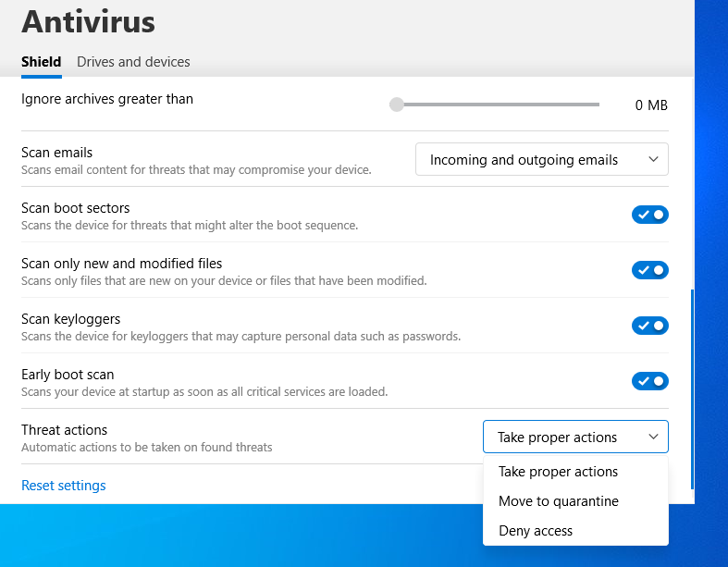Screen dimensions: 728x567
Task: Click the Threat actions setting label
Action: point(65,430)
